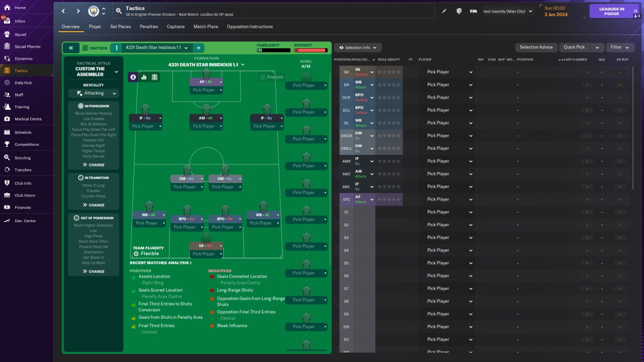The image size is (644, 362).
Task: Click the Man City club badge
Action: pyautogui.click(x=94, y=11)
